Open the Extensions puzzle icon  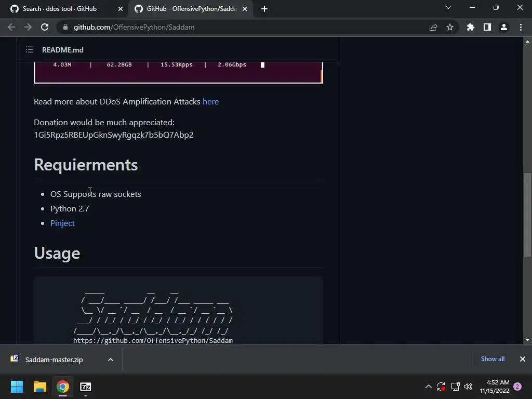click(471, 27)
